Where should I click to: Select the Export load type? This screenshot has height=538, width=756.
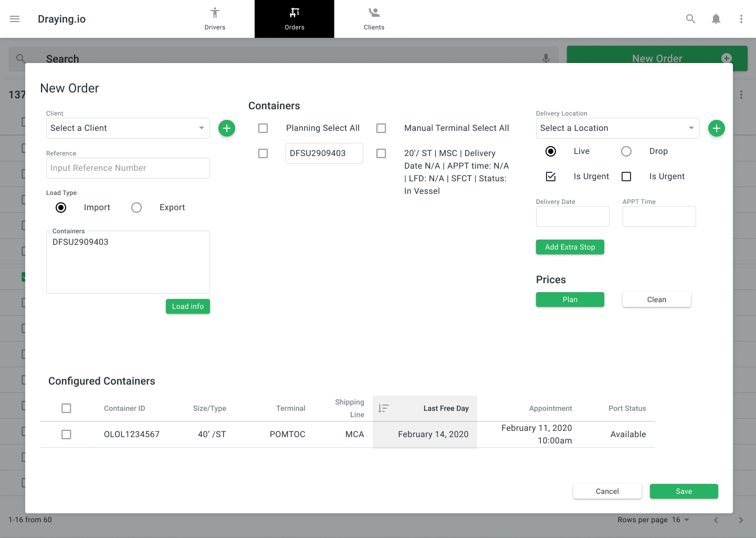tap(136, 208)
